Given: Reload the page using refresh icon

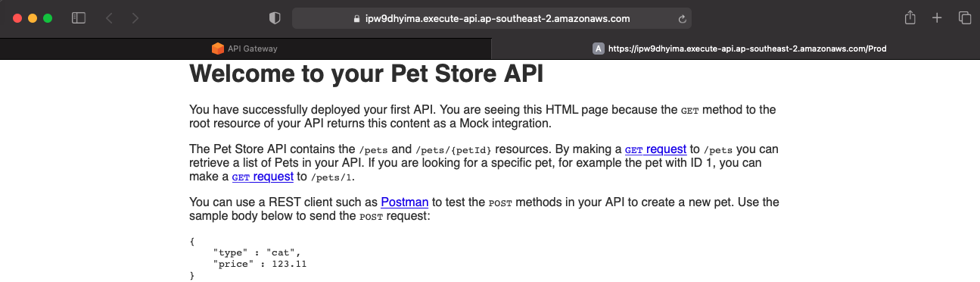Looking at the screenshot, I should pyautogui.click(x=682, y=19).
